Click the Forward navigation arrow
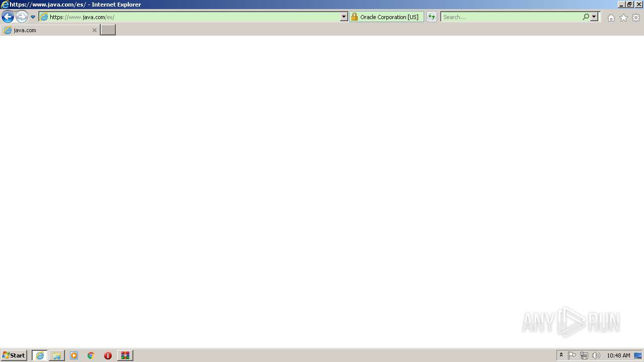 [22, 17]
